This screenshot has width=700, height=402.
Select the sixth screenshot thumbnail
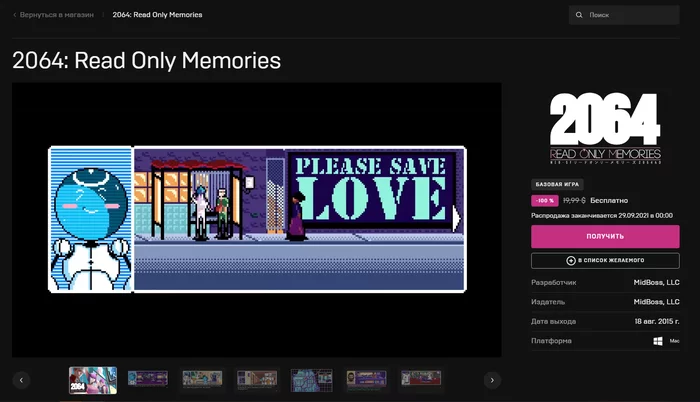367,379
